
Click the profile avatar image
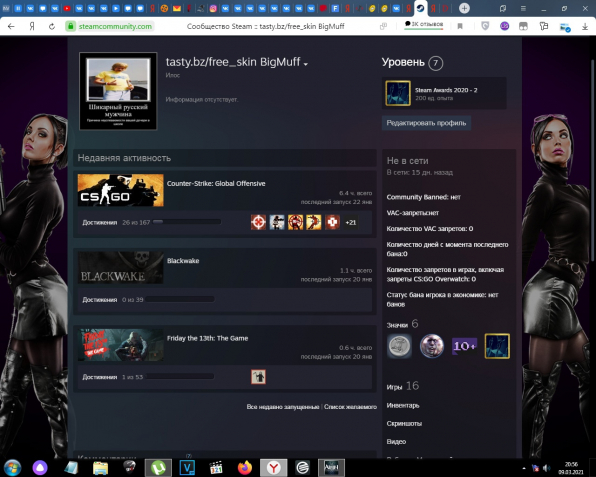(118, 91)
